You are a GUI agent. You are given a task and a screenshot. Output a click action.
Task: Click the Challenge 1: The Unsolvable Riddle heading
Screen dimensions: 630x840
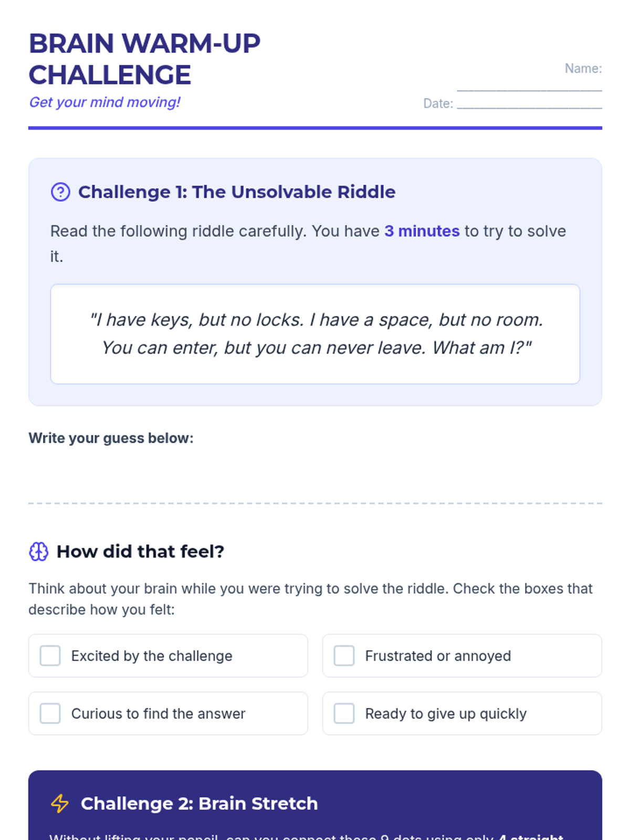236,192
